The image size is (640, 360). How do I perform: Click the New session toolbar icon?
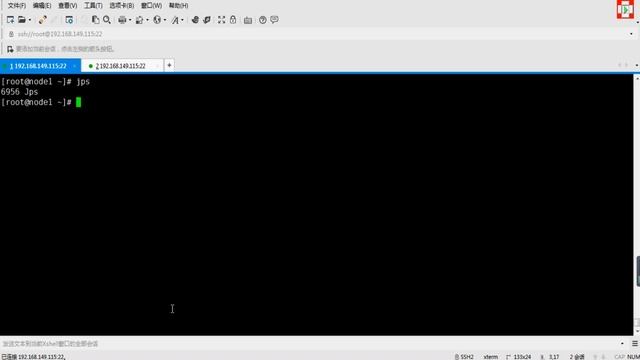(x=10, y=20)
